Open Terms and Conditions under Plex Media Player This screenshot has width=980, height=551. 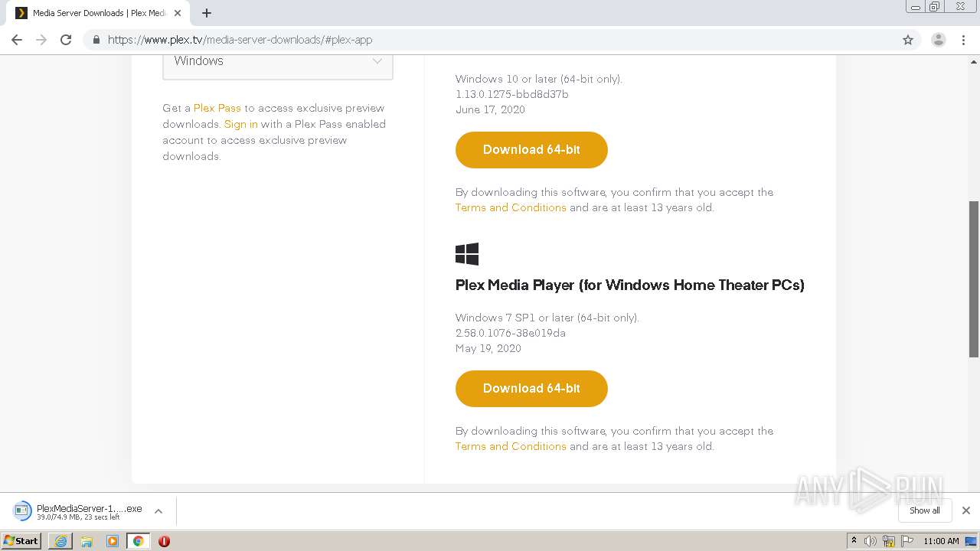coord(511,446)
